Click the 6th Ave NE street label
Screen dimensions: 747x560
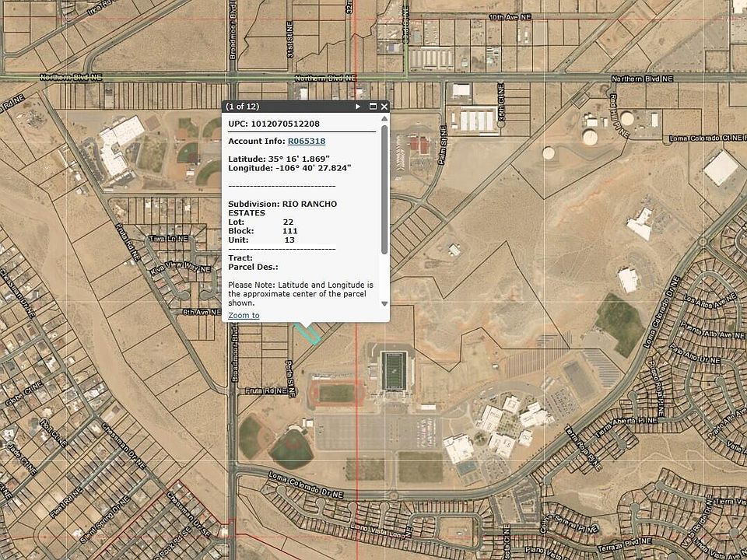[x=202, y=312]
